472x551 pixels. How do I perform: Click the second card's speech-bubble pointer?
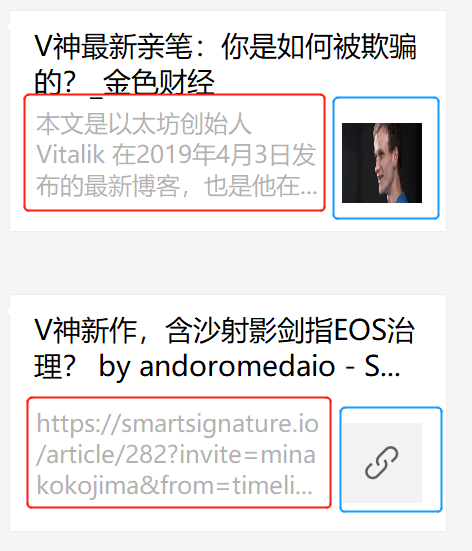tap(8, 311)
